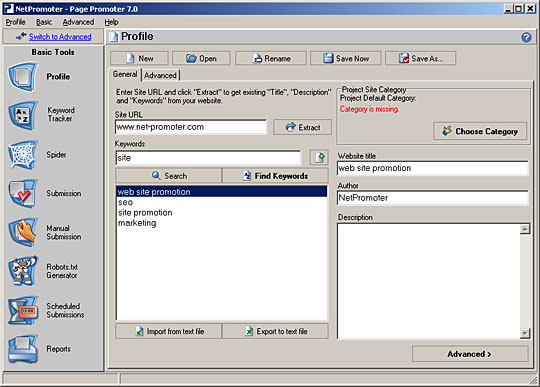Click inside the Description text area
Image resolution: width=540 pixels, height=387 pixels.
coord(428,281)
